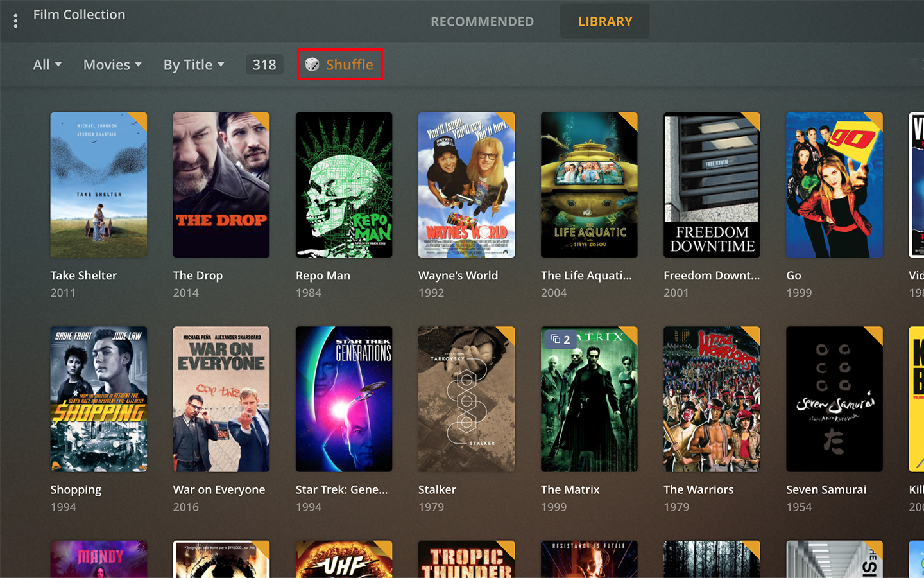Open the Star Trek Generations poster

coord(344,399)
